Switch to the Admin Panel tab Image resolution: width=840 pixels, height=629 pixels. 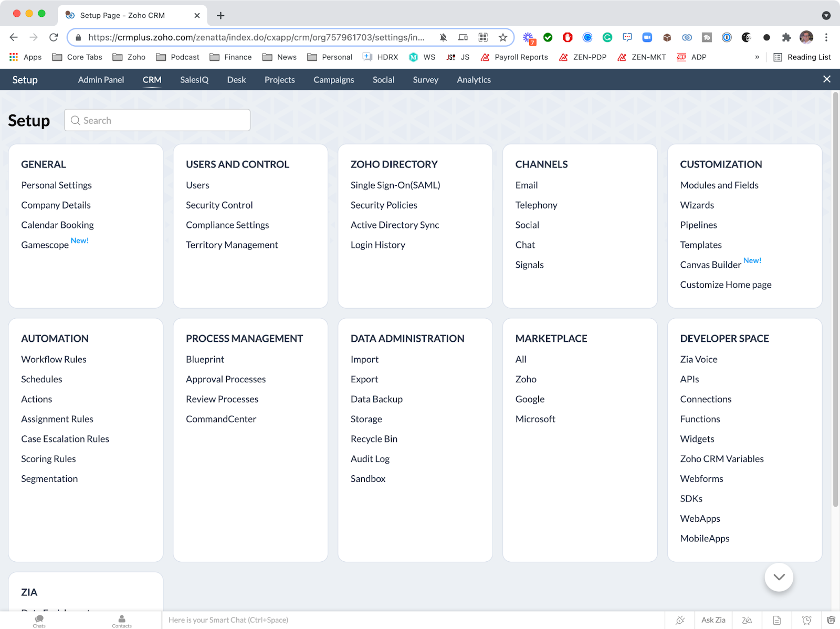[101, 80]
